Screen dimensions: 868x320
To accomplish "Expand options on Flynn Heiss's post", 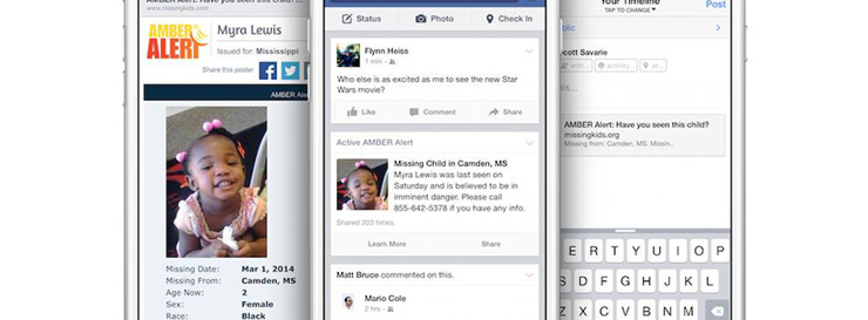I will point(529,51).
